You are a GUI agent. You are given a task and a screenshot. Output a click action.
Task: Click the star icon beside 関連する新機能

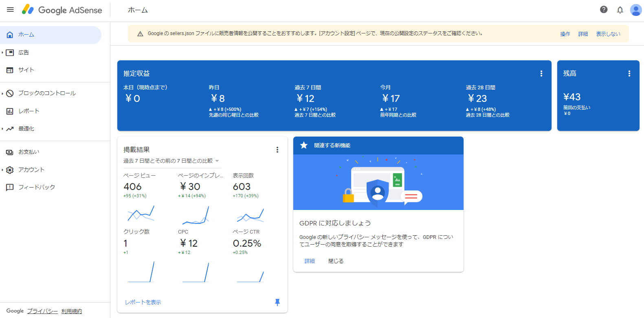(x=304, y=145)
